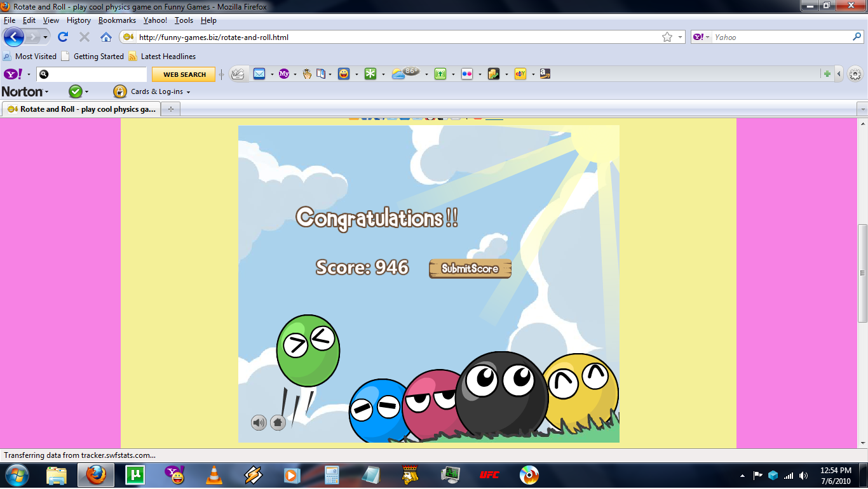
Task: Click the Norton green checkmark status icon
Action: [76, 91]
